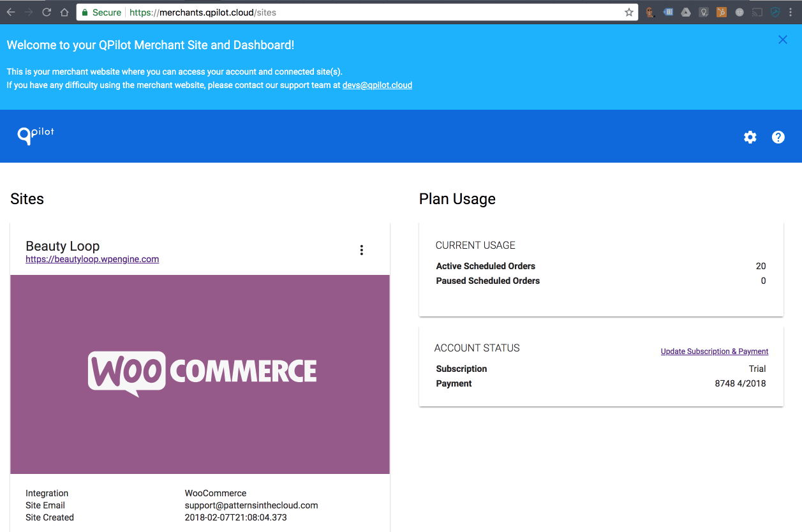Click the QPilot logo
This screenshot has width=802, height=532.
[x=36, y=135]
